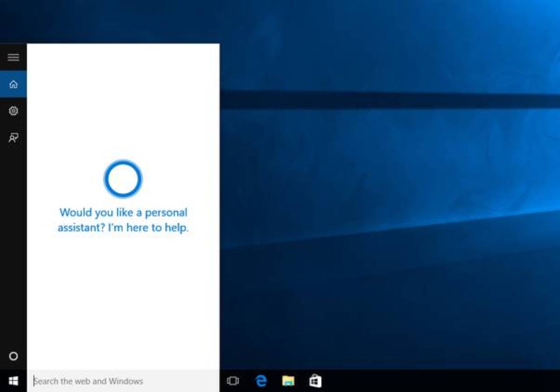This screenshot has width=560, height=392.
Task: Click the 'Would you like a personal' text
Action: [123, 213]
